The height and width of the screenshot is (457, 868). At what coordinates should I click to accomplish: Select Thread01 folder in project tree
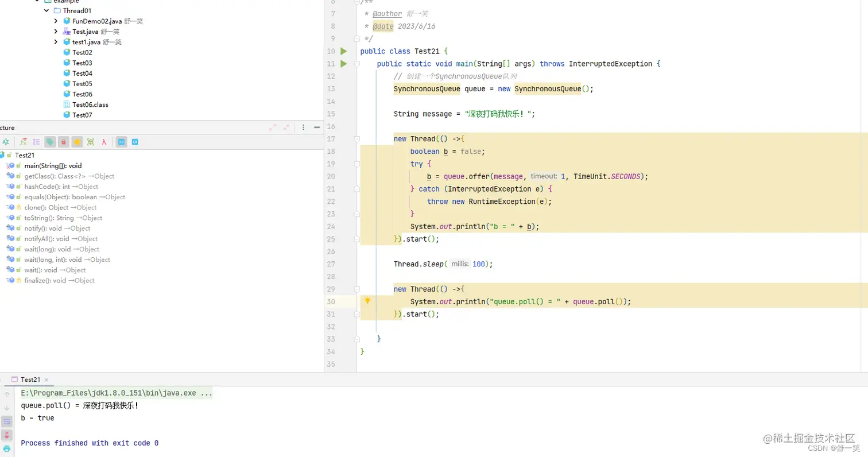pos(77,11)
